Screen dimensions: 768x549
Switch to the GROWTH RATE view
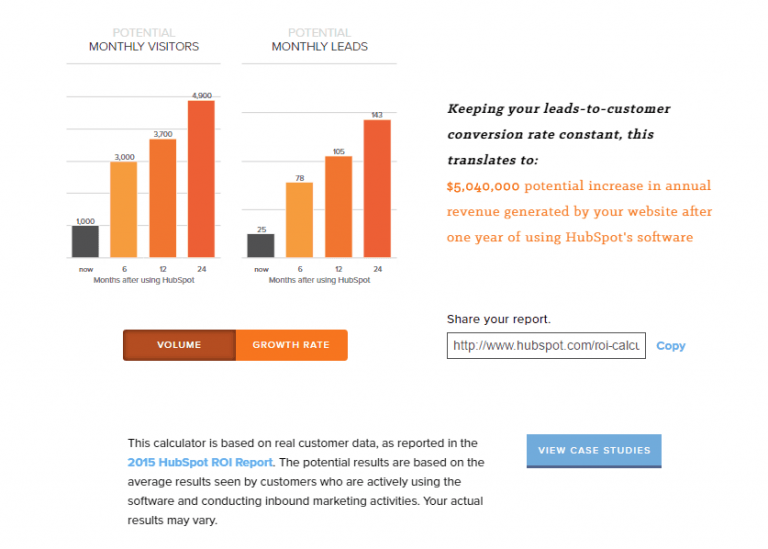[x=291, y=345]
